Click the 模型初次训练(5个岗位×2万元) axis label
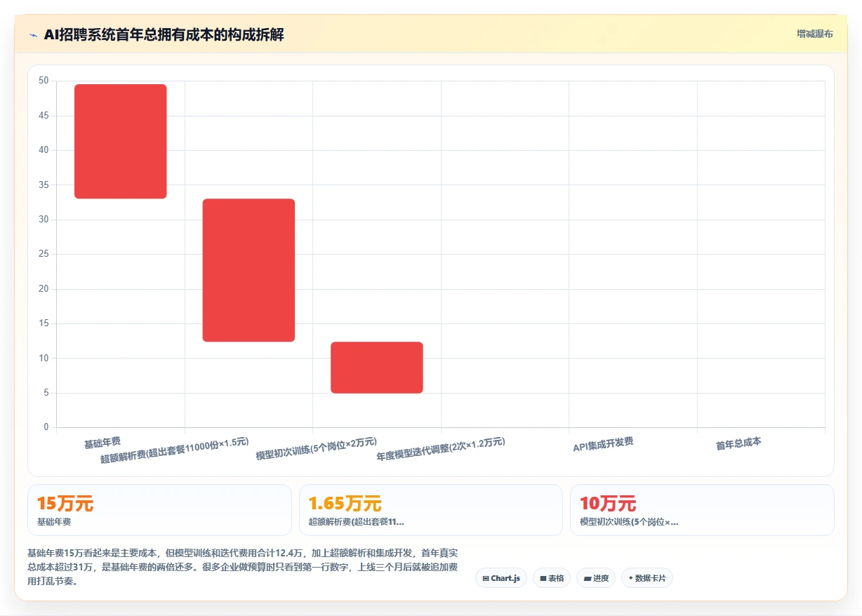This screenshot has height=616, width=862. (317, 449)
